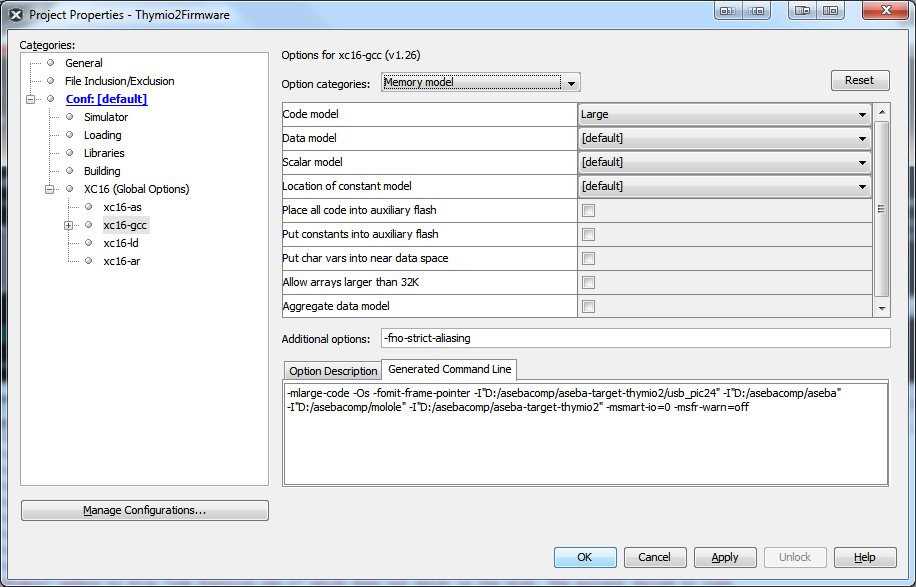This screenshot has height=587, width=916.
Task: Open File Inclusion/Exclusion category
Action: pyautogui.click(x=119, y=81)
